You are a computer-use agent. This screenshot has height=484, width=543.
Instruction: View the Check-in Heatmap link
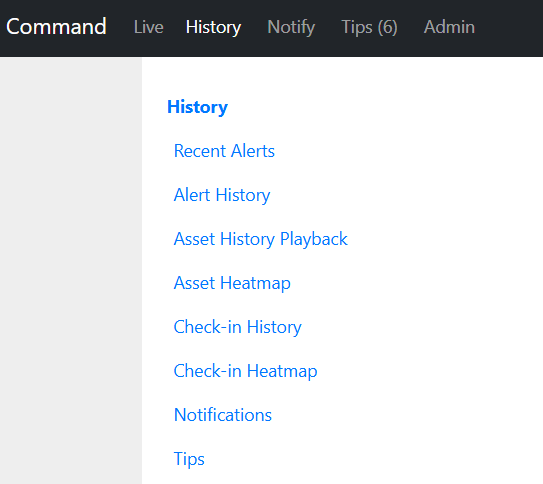(x=245, y=371)
